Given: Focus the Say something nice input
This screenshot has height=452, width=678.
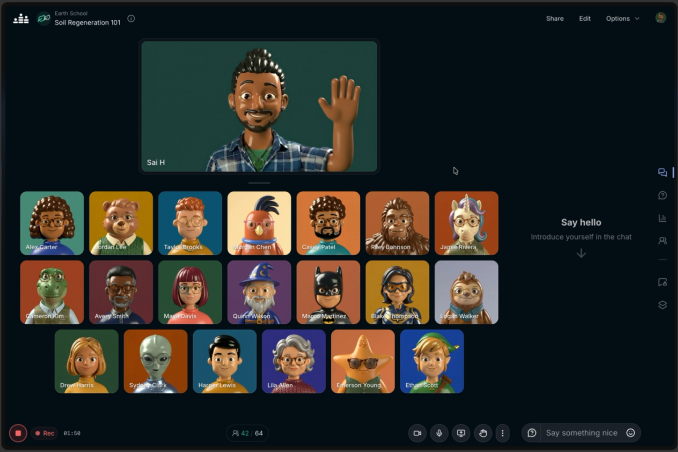Looking at the screenshot, I should coord(582,433).
